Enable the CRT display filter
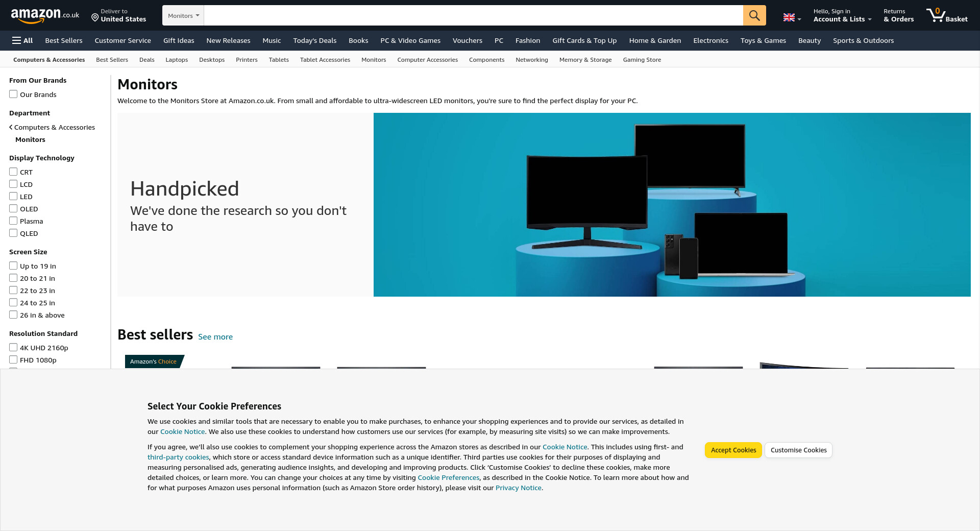 coord(13,172)
